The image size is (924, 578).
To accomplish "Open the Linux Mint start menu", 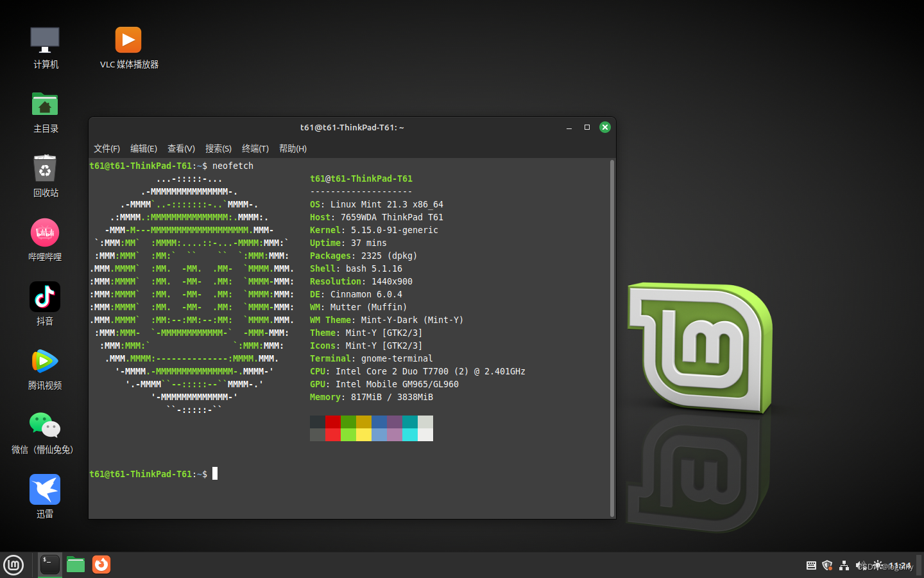I will [13, 565].
